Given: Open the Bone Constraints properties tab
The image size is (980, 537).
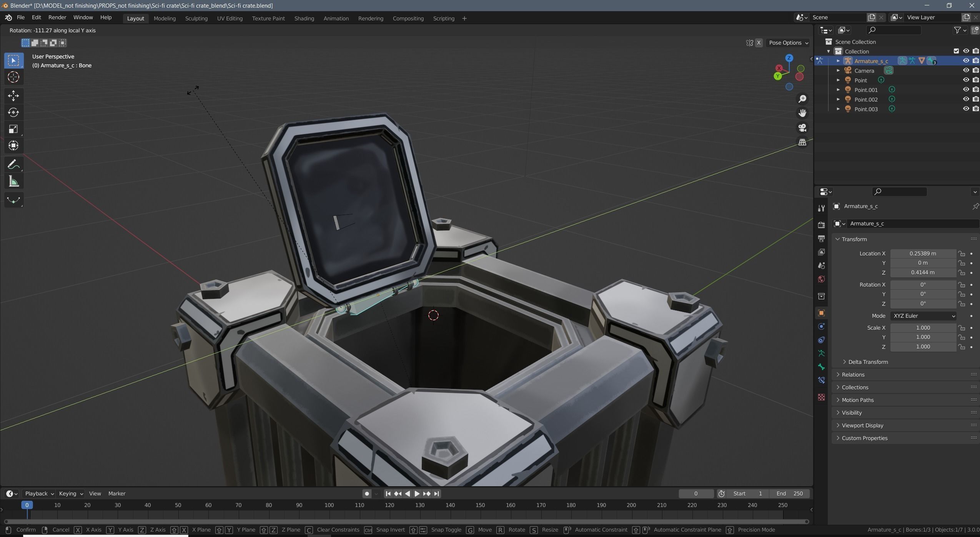Looking at the screenshot, I should coord(821,380).
